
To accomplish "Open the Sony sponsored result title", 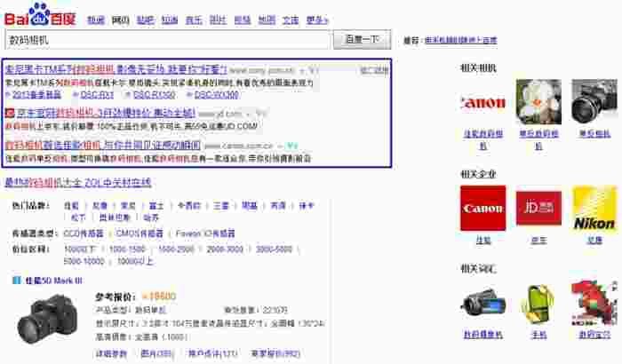I will pyautogui.click(x=116, y=70).
